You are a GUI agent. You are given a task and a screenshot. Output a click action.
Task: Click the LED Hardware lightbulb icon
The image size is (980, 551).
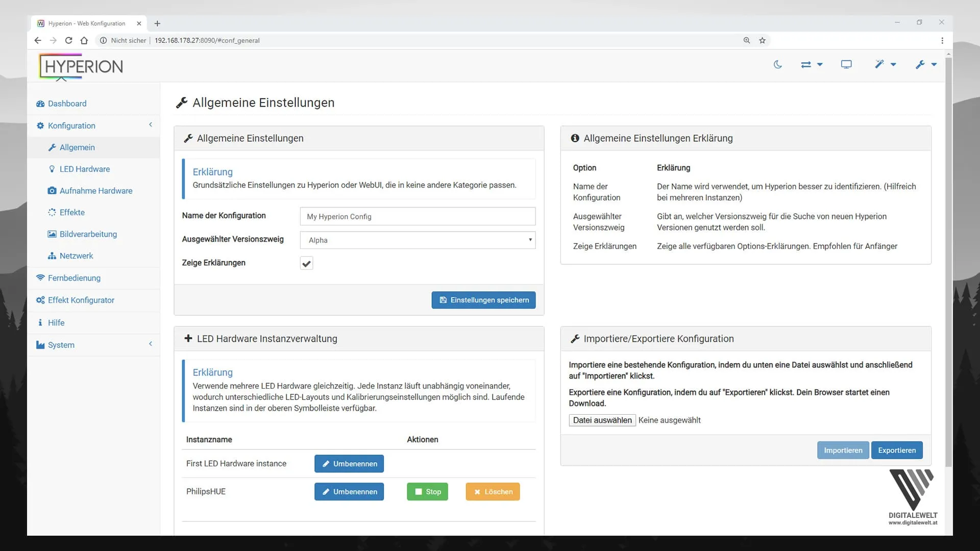point(52,169)
